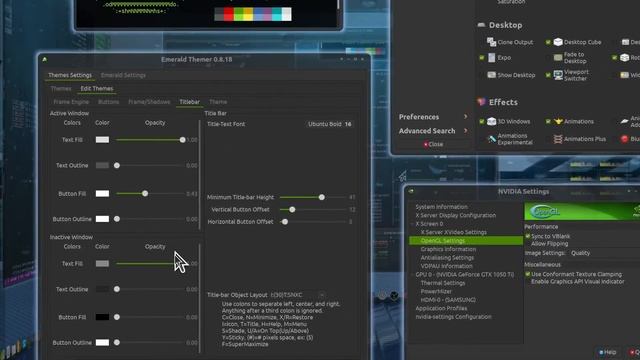Click Active Window Text Outline color swatch
Screen dimensions: 640x360
pos(102,165)
